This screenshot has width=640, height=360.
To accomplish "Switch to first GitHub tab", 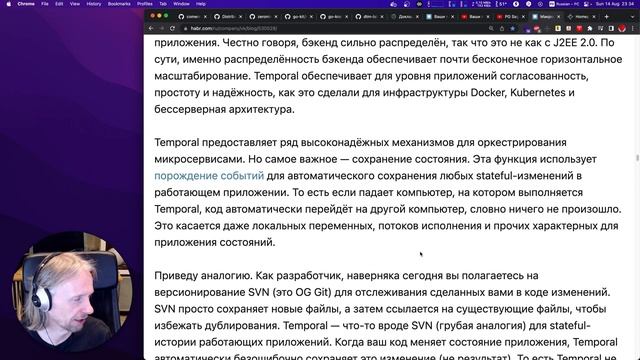I will click(193, 16).
